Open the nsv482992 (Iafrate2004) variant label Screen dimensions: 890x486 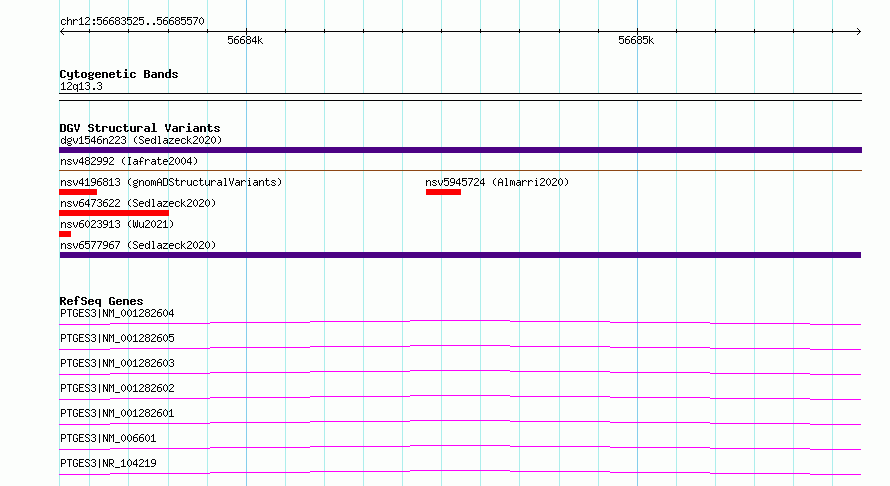129,161
